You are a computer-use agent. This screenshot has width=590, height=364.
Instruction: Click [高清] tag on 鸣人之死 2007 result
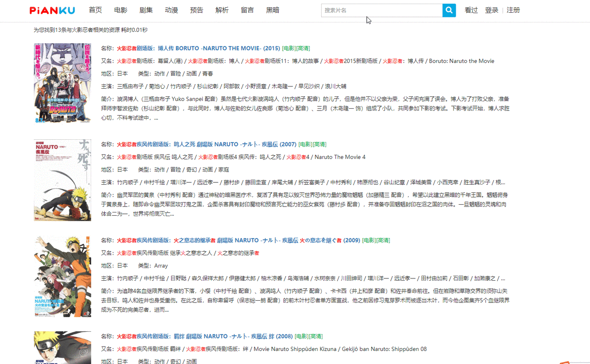[319, 144]
